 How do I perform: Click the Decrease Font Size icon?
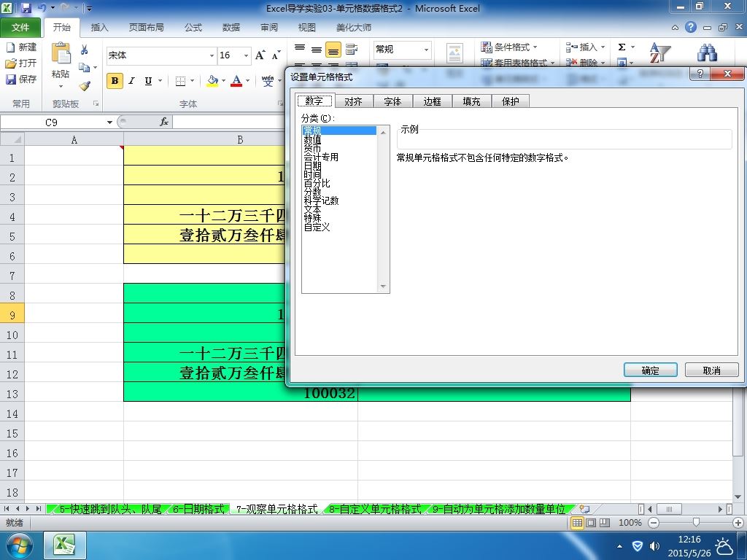click(276, 55)
